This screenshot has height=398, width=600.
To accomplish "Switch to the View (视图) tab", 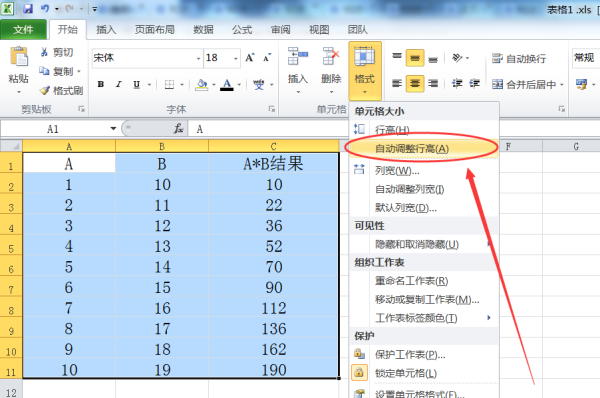I will [319, 29].
